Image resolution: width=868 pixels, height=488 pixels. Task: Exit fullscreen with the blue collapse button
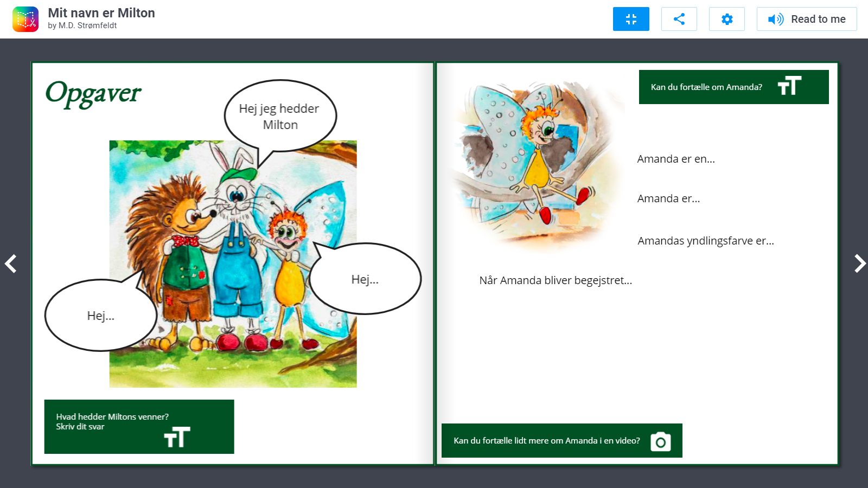(631, 19)
